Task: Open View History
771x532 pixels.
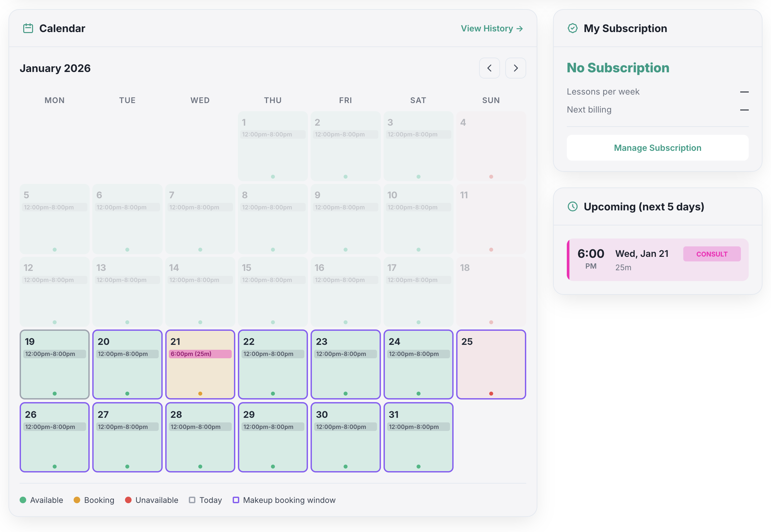Action: click(x=487, y=29)
